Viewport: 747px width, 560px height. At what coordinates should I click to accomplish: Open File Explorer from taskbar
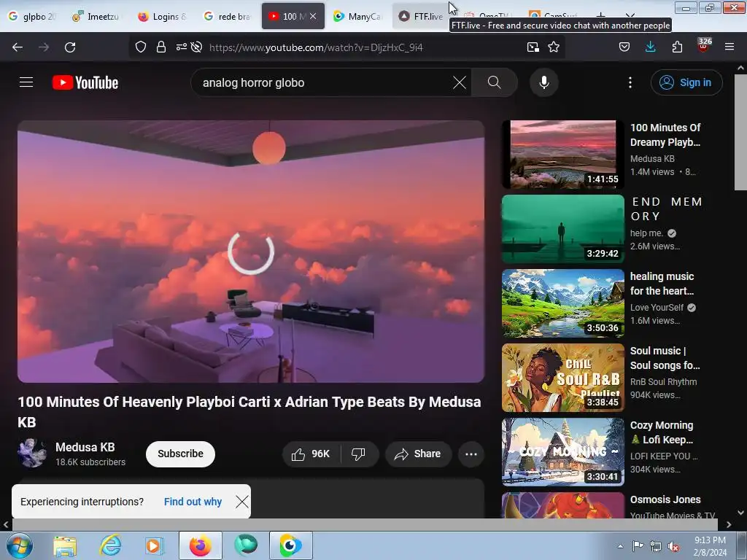click(65, 545)
